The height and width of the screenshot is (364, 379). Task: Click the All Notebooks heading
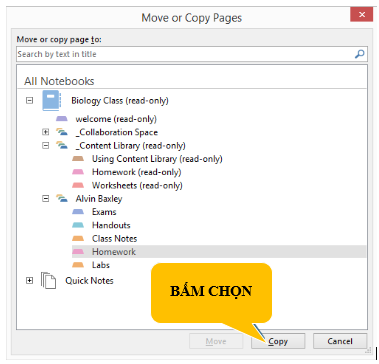click(59, 81)
